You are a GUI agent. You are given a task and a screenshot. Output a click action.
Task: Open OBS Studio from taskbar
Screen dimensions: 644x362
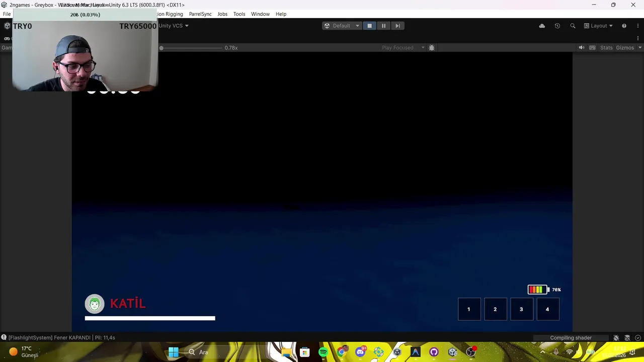[x=471, y=352]
